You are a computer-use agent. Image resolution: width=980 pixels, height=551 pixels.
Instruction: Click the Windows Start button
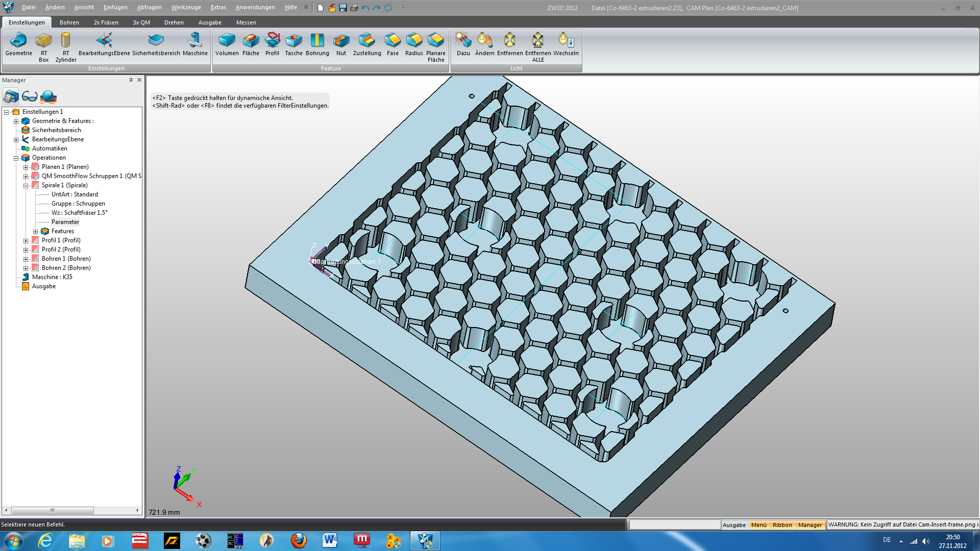pos(13,540)
